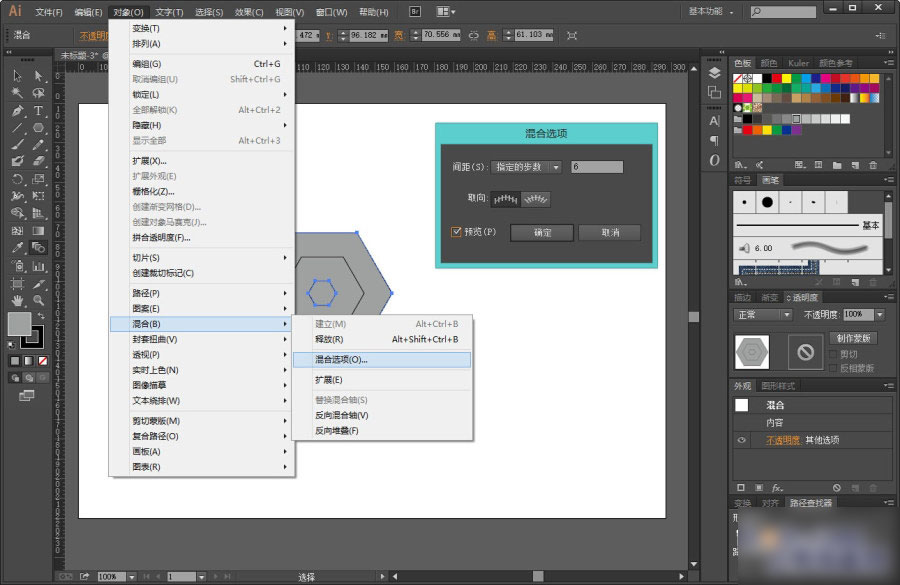
Task: Click the swap fill and stroke arrows
Action: pyautogui.click(x=41, y=316)
